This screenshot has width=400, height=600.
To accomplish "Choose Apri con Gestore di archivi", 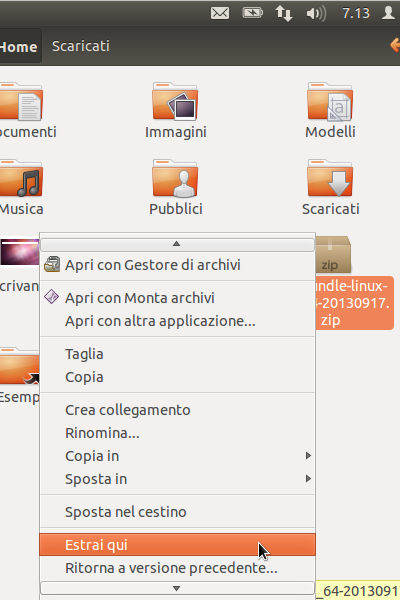I will pyautogui.click(x=177, y=265).
